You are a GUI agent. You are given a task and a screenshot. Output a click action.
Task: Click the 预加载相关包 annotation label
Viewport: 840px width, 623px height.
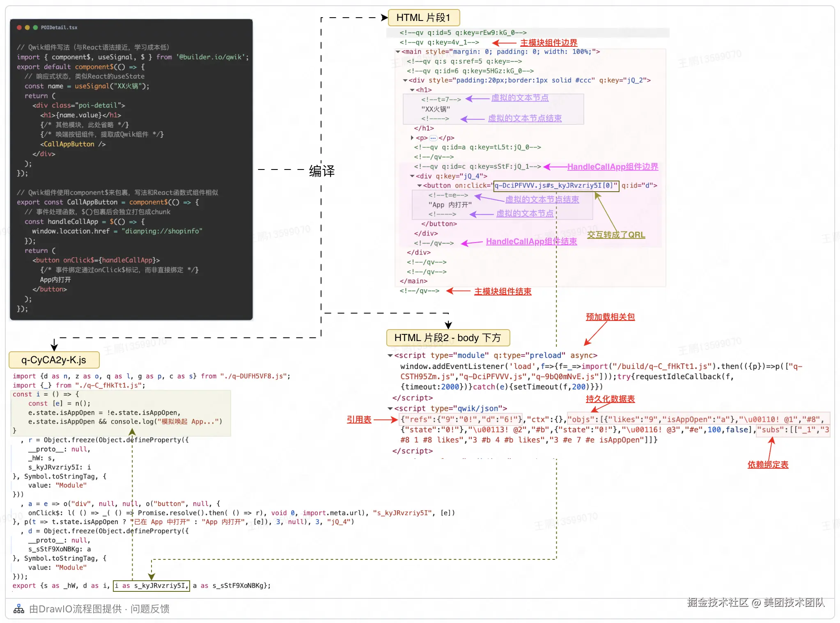[610, 317]
